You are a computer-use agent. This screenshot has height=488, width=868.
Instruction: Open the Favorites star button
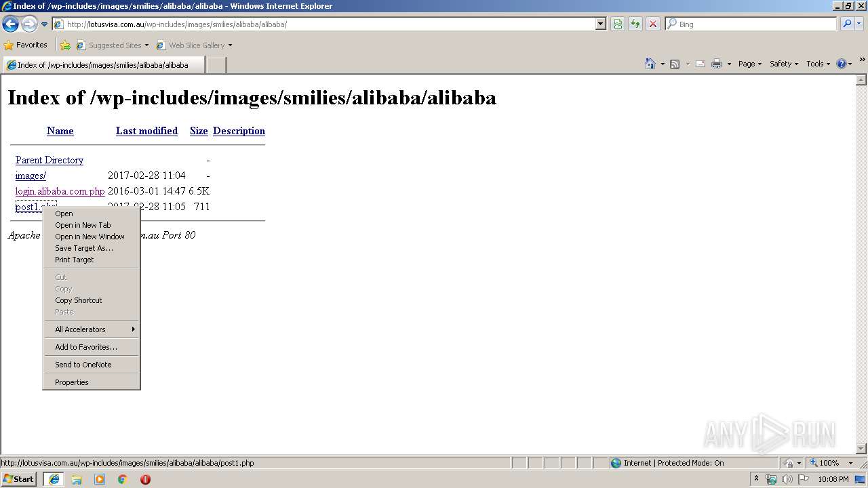click(x=26, y=45)
